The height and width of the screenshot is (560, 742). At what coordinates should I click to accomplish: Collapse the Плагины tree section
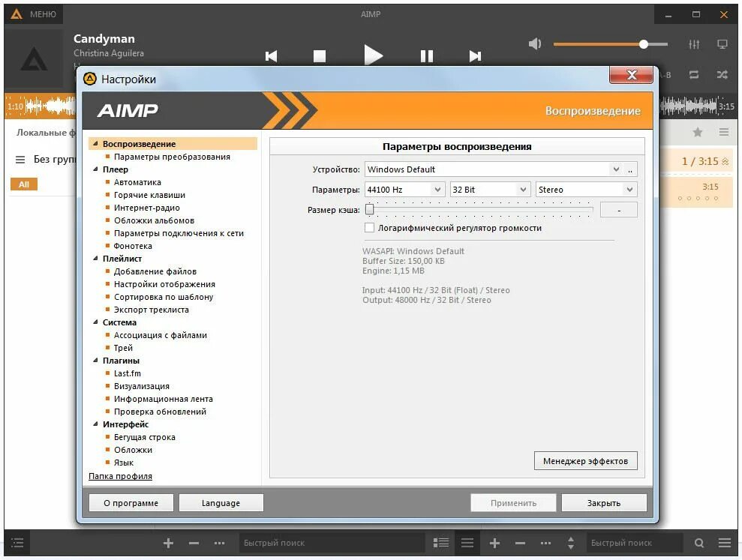click(95, 361)
